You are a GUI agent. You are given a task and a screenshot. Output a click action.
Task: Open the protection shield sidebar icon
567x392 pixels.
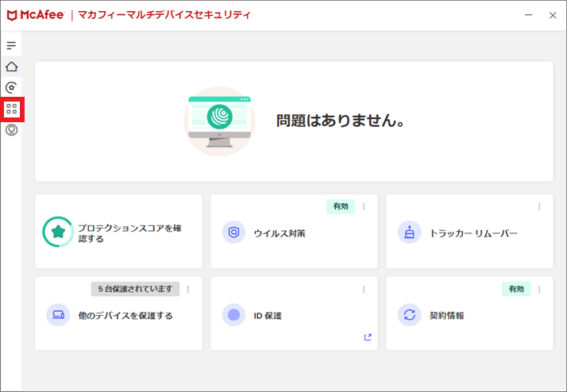(x=11, y=87)
